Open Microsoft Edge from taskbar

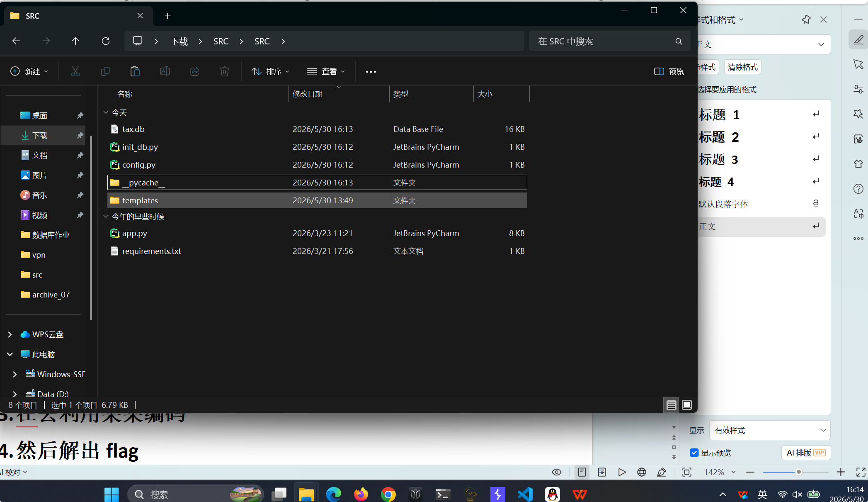pos(334,494)
